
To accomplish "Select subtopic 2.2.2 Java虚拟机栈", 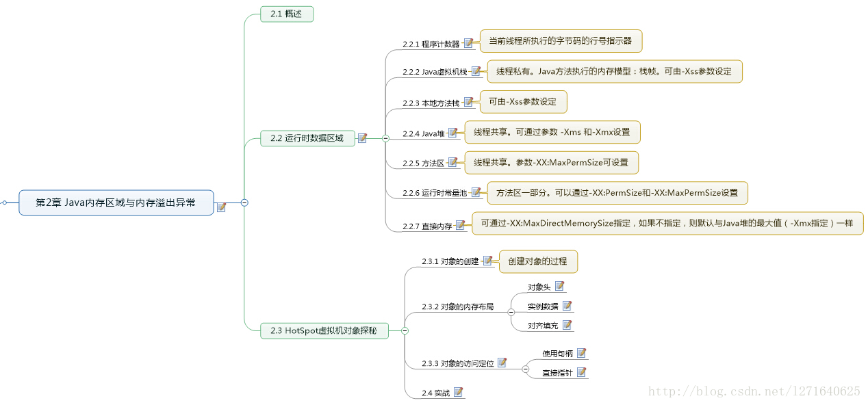I will [435, 71].
